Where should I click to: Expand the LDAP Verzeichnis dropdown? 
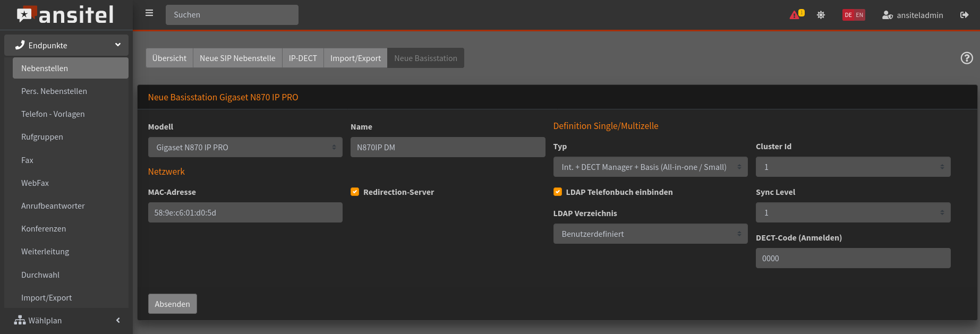tap(650, 234)
